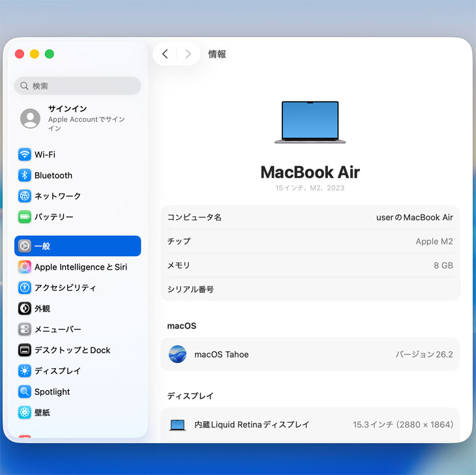Open メニューバー settings icon
Image resolution: width=476 pixels, height=475 pixels.
pyautogui.click(x=25, y=329)
